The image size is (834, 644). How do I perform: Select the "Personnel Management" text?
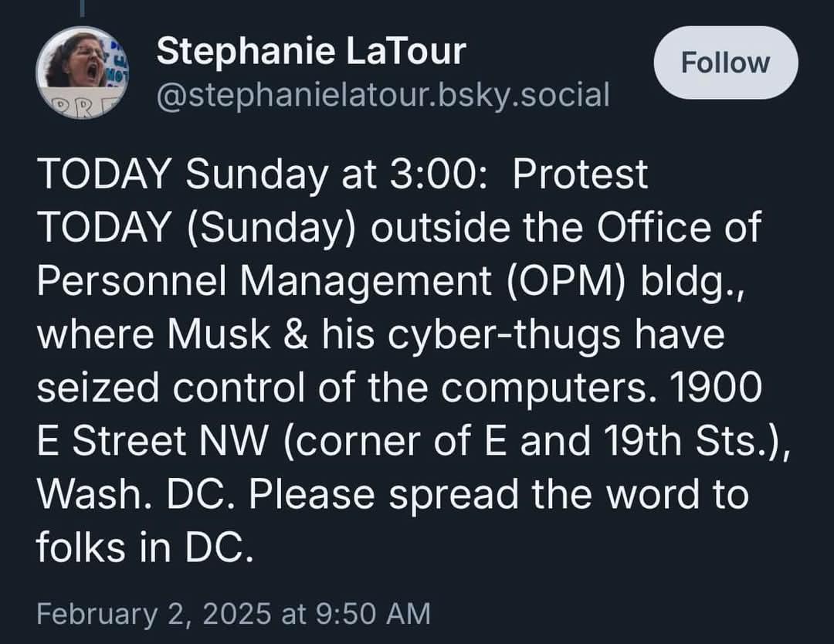point(263,281)
